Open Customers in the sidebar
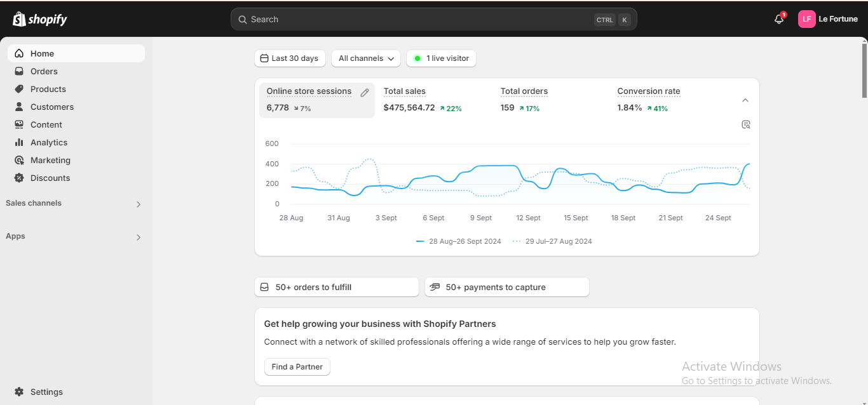The width and height of the screenshot is (868, 405). (76, 107)
